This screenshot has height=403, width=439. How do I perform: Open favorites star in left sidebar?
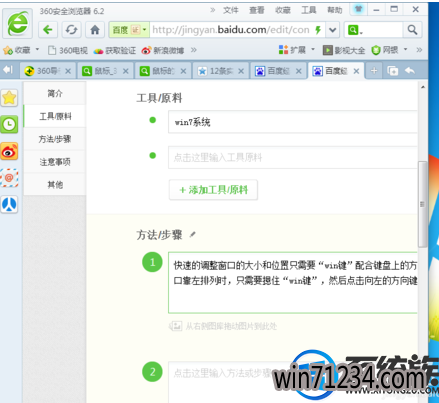(9, 98)
